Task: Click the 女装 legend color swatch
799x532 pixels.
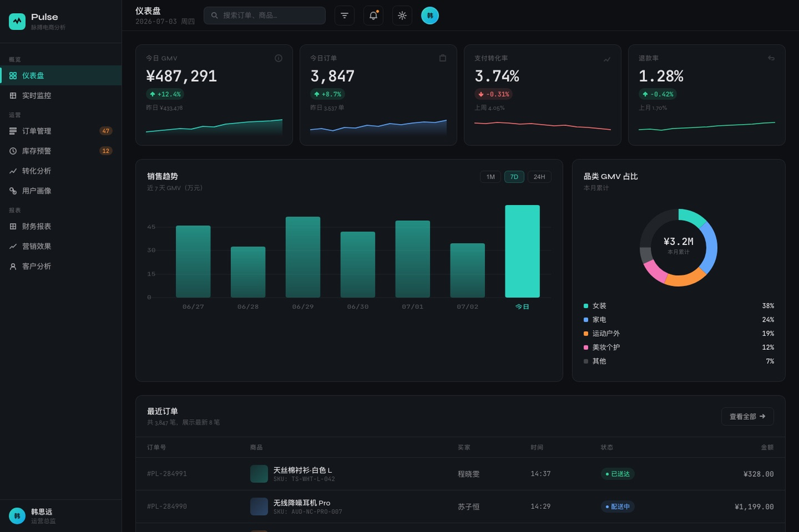Action: click(x=586, y=306)
